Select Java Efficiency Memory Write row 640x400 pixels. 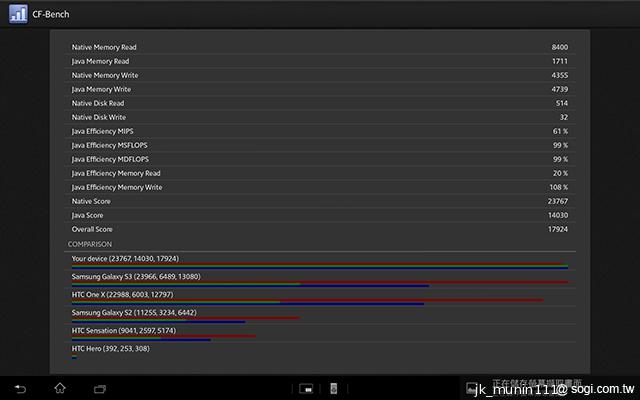point(320,187)
